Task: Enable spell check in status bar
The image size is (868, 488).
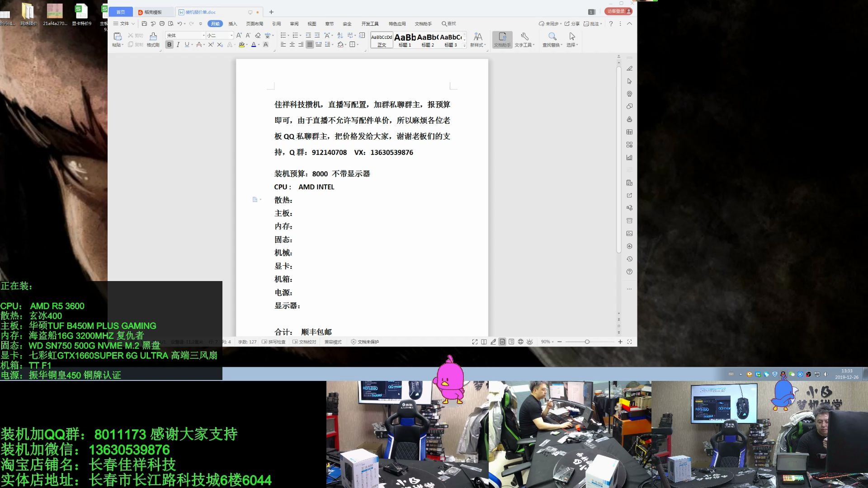Action: pyautogui.click(x=274, y=342)
